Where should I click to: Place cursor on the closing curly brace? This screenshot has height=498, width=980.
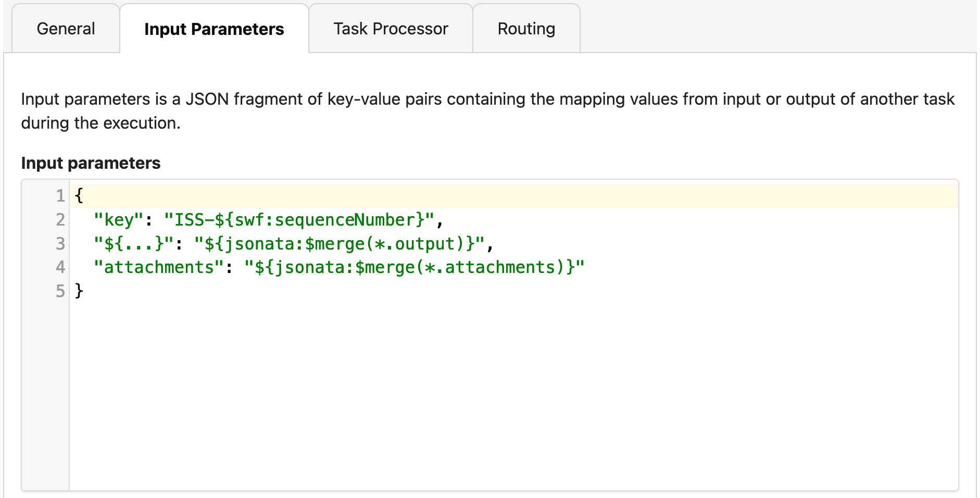(x=79, y=291)
